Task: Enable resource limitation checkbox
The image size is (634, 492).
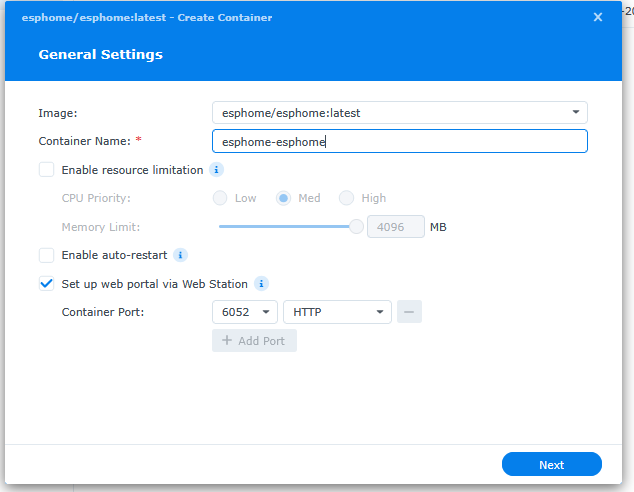Action: click(46, 170)
